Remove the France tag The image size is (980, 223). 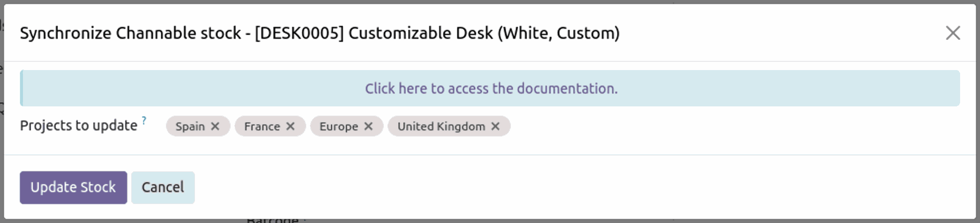click(x=290, y=126)
